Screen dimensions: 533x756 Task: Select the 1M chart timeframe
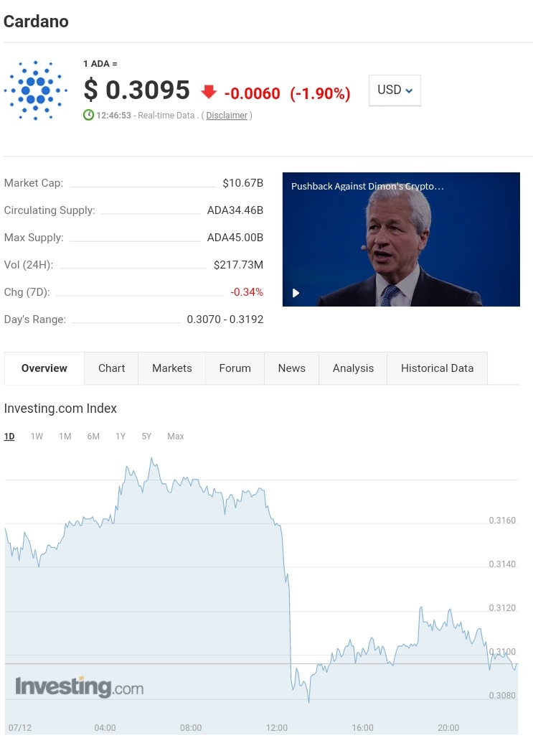click(65, 437)
